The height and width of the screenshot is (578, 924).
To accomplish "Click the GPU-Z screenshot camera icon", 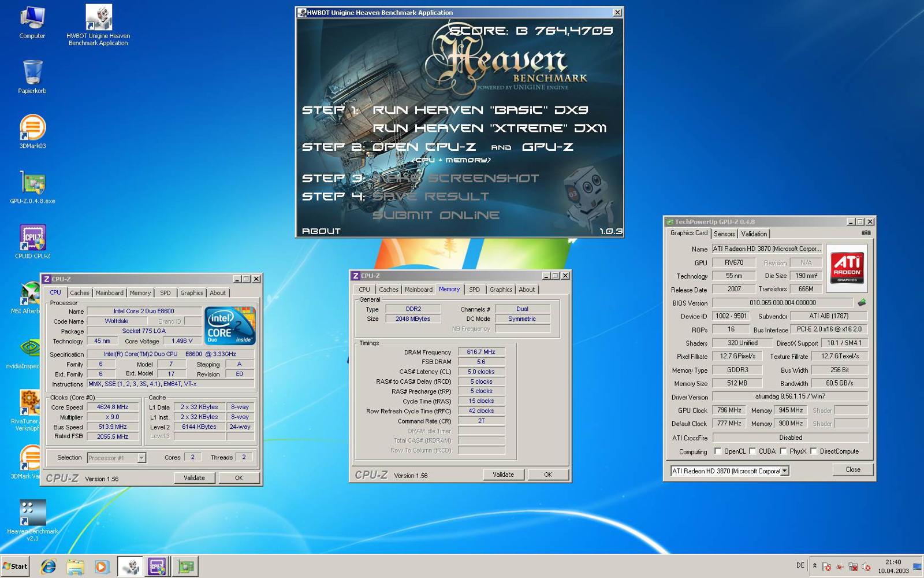I will tap(866, 233).
